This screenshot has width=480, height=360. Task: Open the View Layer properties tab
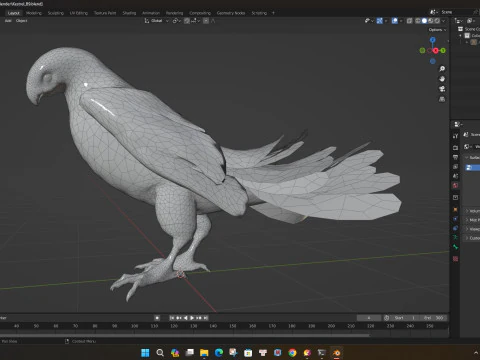pos(455,166)
